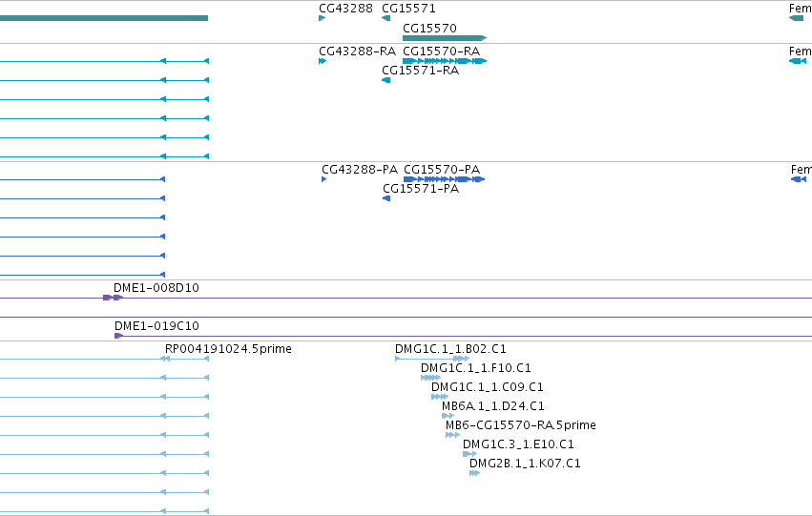Select the DMG1C.1_1.C09.C1 EST label
This screenshot has width=812, height=516.
(488, 387)
